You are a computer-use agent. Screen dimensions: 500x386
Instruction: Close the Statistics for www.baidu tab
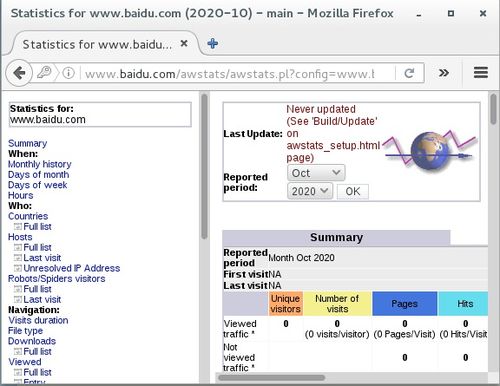[184, 44]
